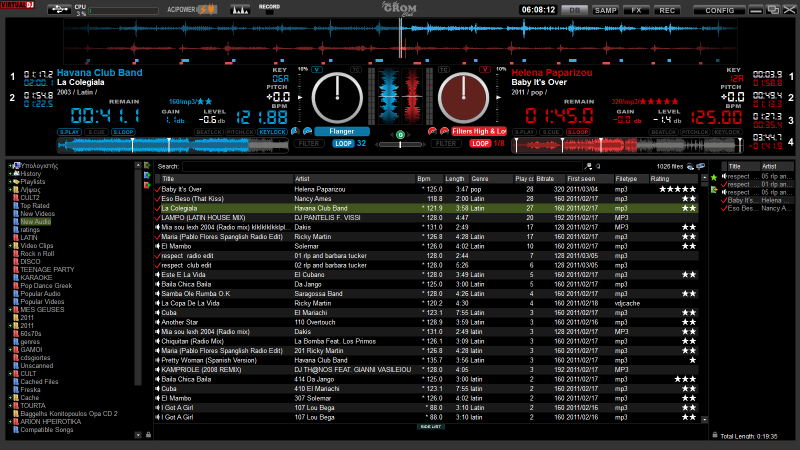Screen dimensions: 800x450
Task: Click the first red effect knob on right deck
Action: tap(432, 131)
